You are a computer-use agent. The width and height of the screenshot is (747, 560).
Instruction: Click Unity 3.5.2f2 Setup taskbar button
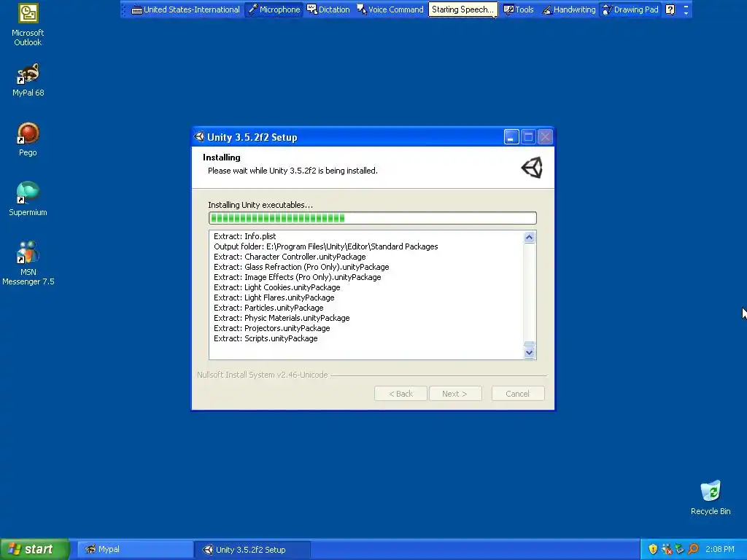point(252,550)
